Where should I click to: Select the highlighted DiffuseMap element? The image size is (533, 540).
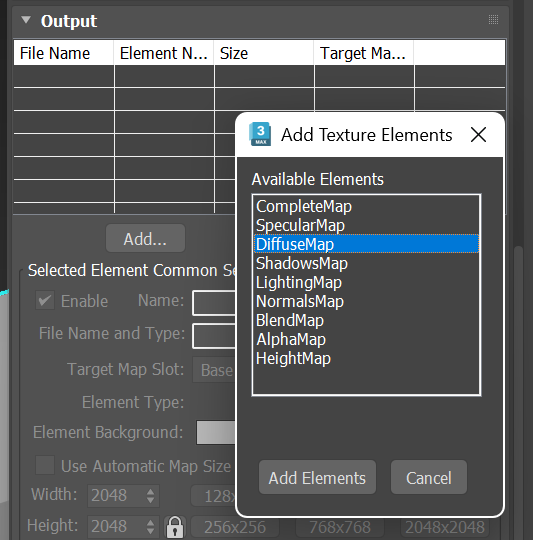pos(366,244)
